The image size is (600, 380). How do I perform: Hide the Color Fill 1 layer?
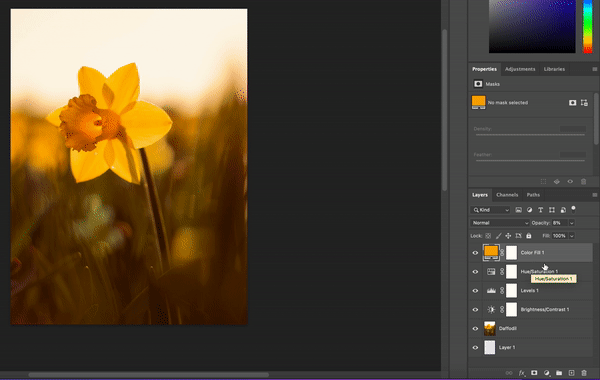click(x=475, y=253)
